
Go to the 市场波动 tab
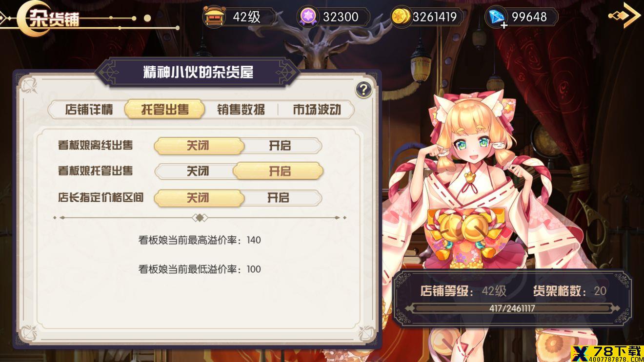[x=317, y=110]
